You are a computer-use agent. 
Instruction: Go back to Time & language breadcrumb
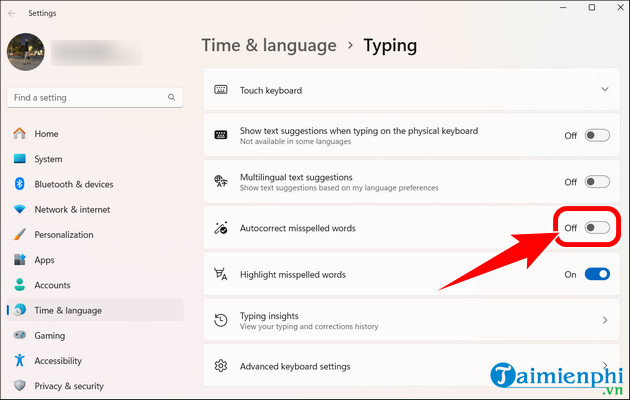point(268,45)
